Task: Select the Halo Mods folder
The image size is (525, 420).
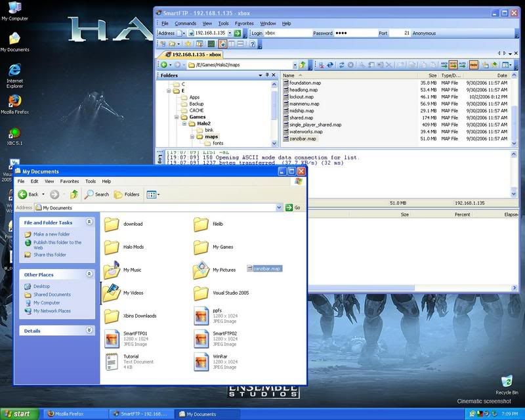Action: 124,247
